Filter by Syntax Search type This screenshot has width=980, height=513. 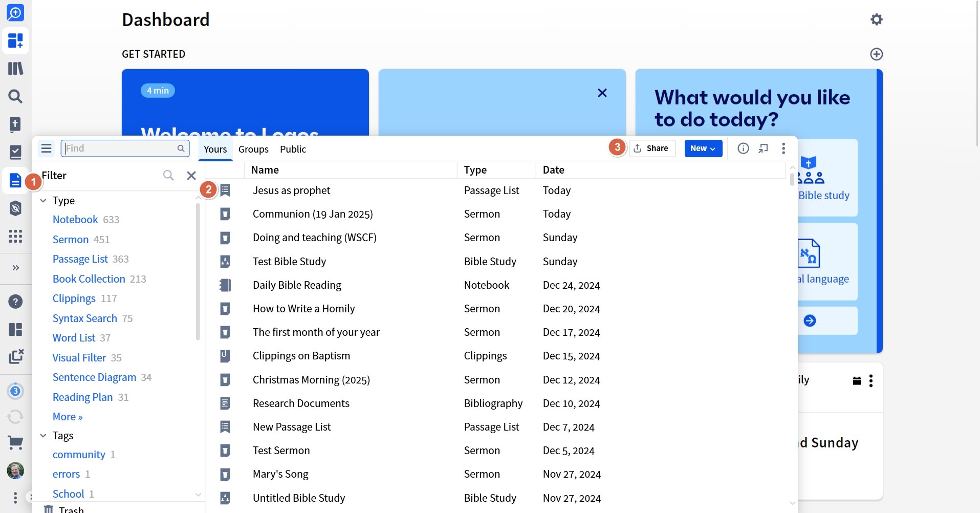click(85, 318)
